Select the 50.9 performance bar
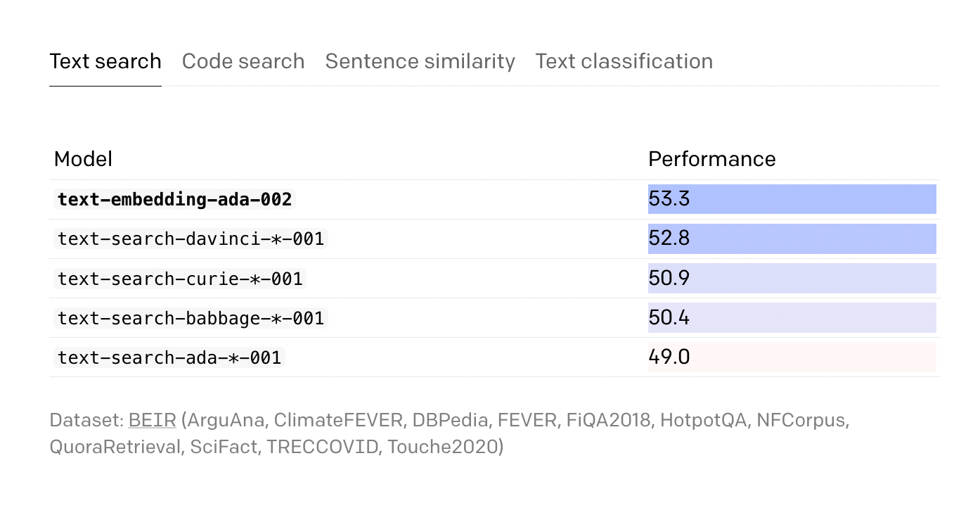 (x=792, y=278)
